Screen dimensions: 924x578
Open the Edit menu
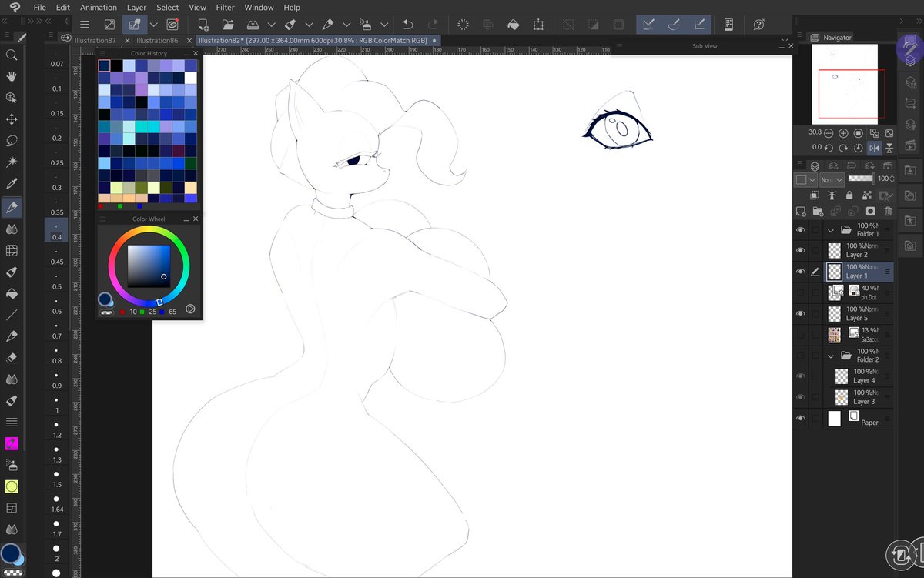coord(63,7)
